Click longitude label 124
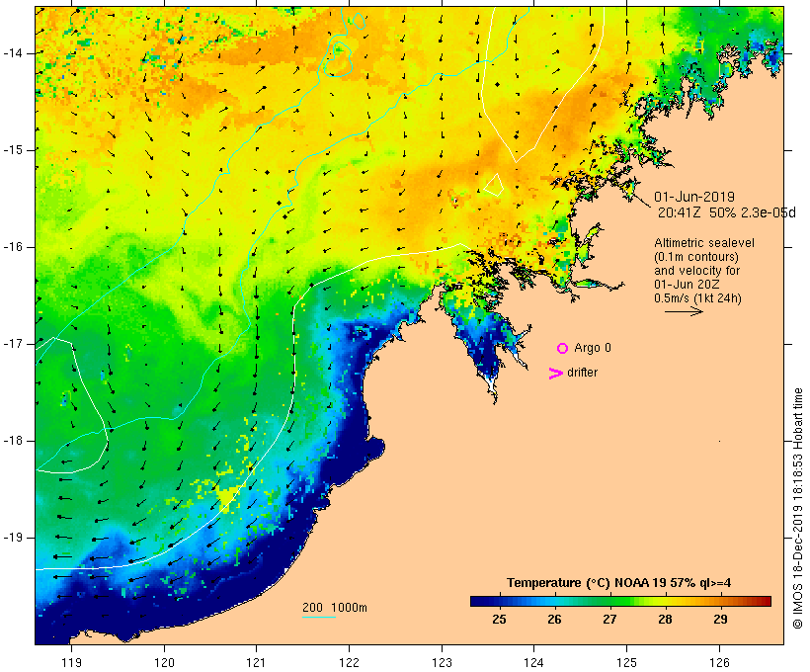The image size is (810, 672). 533,663
